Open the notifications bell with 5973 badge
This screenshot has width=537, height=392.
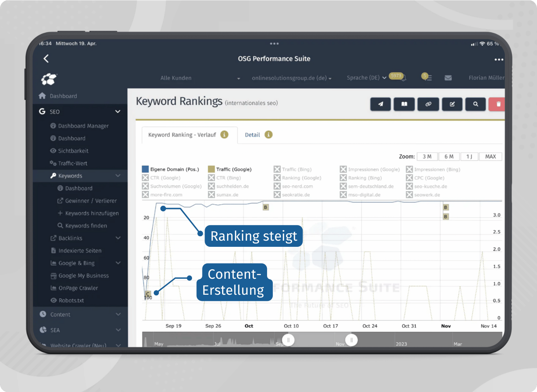click(x=403, y=78)
